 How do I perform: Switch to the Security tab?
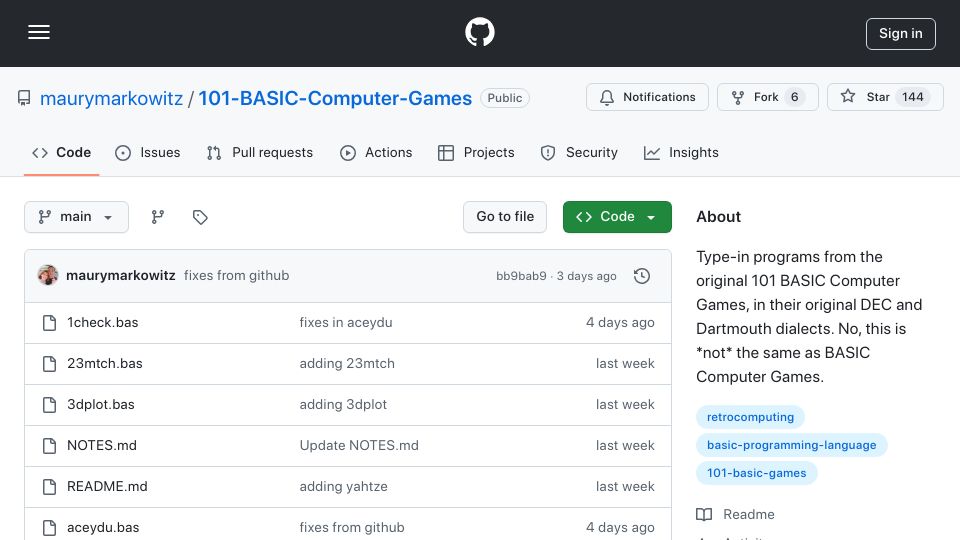point(579,152)
